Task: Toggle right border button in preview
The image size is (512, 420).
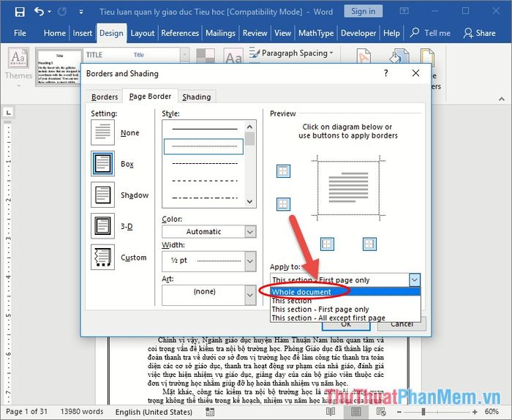Action: click(369, 244)
